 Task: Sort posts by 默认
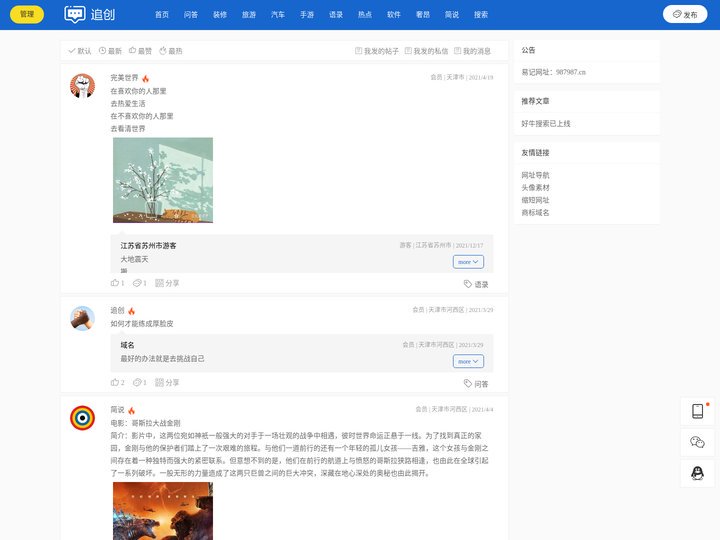click(80, 51)
